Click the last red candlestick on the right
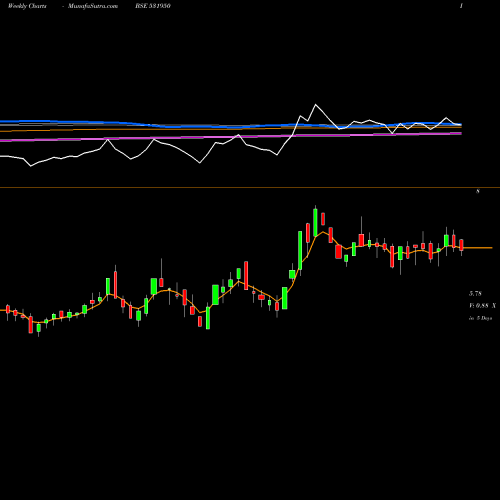Viewport: 500px width, 500px height. click(x=462, y=245)
